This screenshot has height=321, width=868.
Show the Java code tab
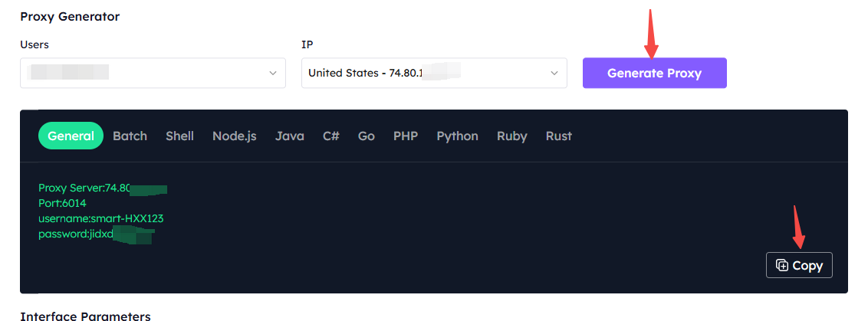(x=290, y=136)
